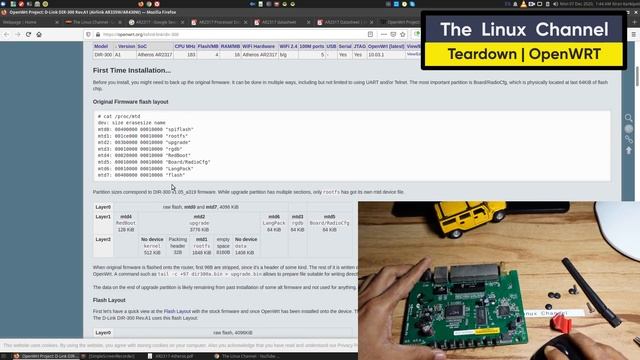This screenshot has height=360, width=640.
Task: Click the Flash Layout section heading
Action: pyautogui.click(x=109, y=300)
